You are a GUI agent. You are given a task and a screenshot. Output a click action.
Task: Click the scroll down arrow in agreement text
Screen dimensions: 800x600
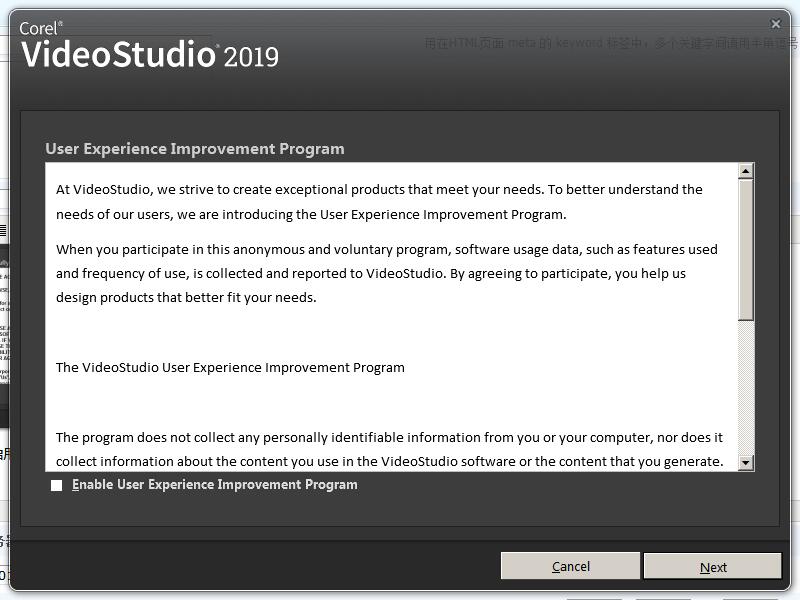[745, 463]
